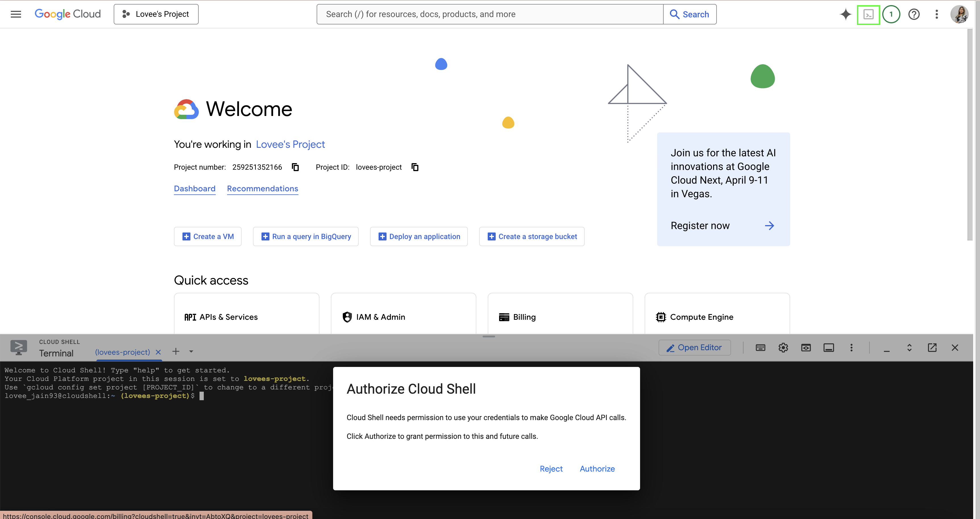This screenshot has height=519, width=980.
Task: Open the Cloud Shell overflow three-dot menu
Action: (852, 347)
